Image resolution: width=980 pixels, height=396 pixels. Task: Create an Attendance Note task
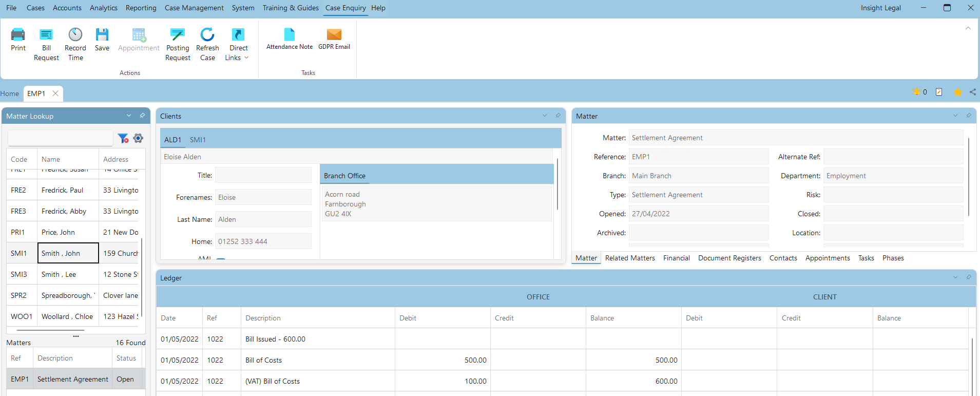pos(290,39)
